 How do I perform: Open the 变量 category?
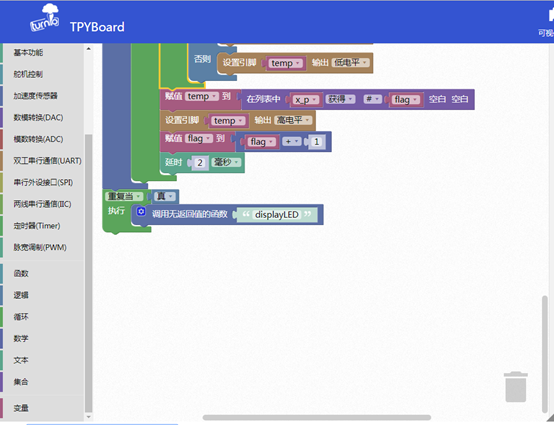[x=21, y=408]
